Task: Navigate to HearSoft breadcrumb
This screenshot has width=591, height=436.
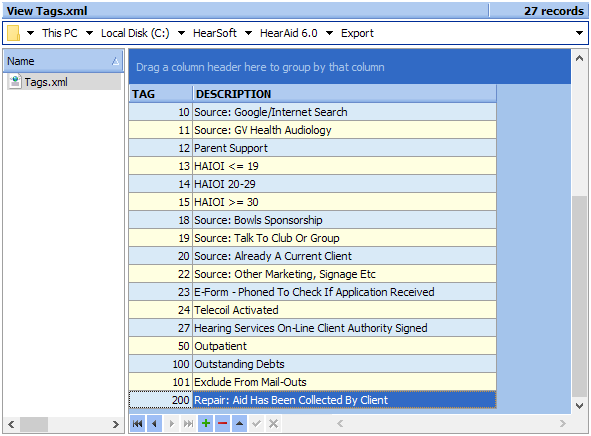Action: (x=215, y=33)
